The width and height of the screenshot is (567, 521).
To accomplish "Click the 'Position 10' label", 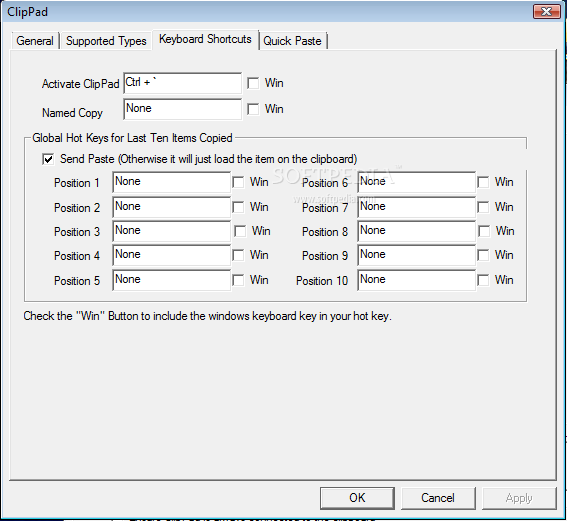I will tap(322, 281).
